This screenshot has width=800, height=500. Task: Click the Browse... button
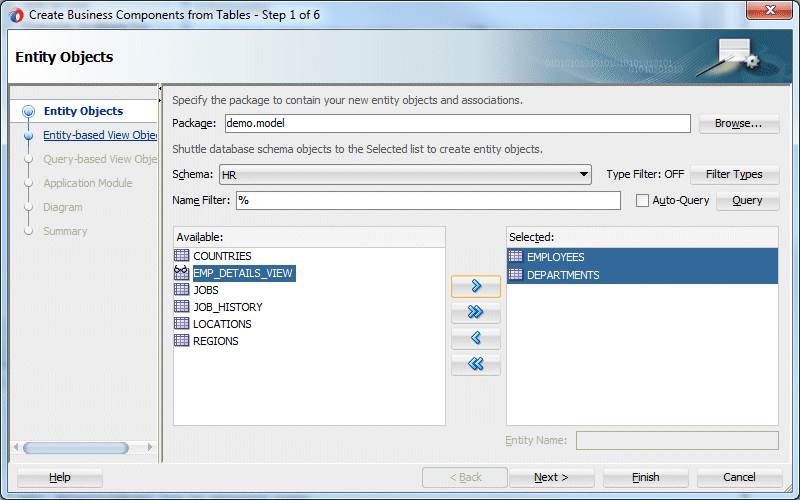(739, 123)
